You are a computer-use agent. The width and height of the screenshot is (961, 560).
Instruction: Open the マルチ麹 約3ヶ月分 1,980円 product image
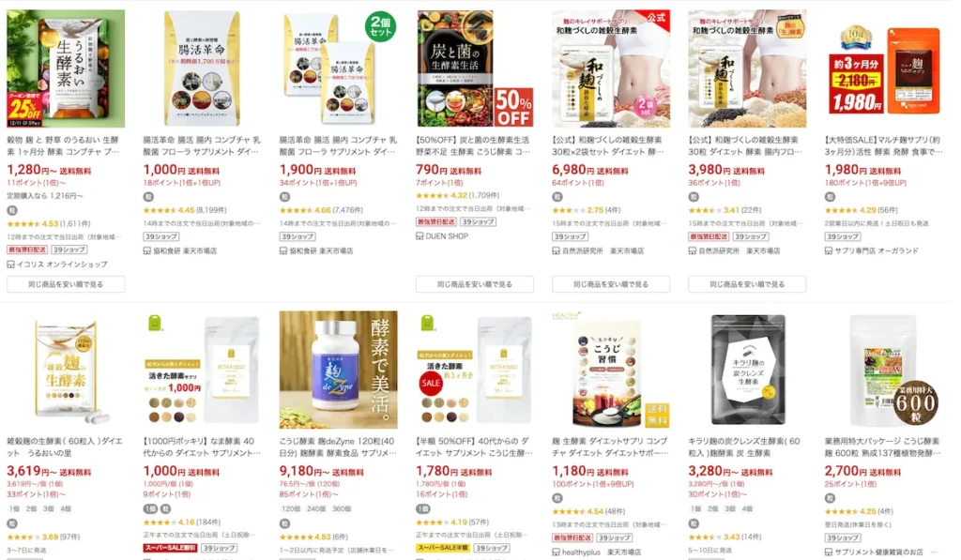coord(883,68)
